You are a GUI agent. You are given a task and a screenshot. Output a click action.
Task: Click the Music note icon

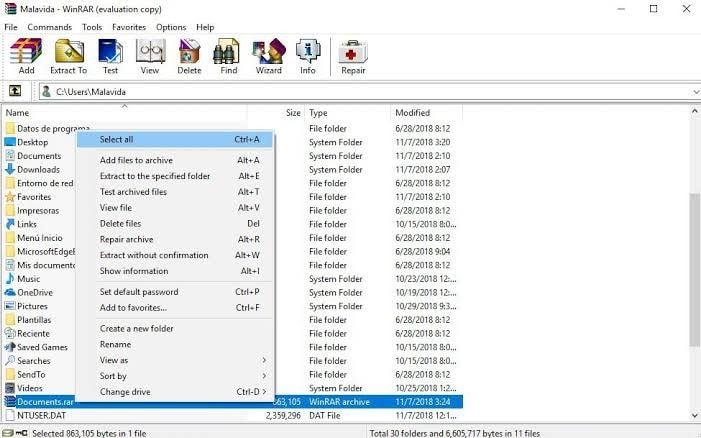pos(10,279)
